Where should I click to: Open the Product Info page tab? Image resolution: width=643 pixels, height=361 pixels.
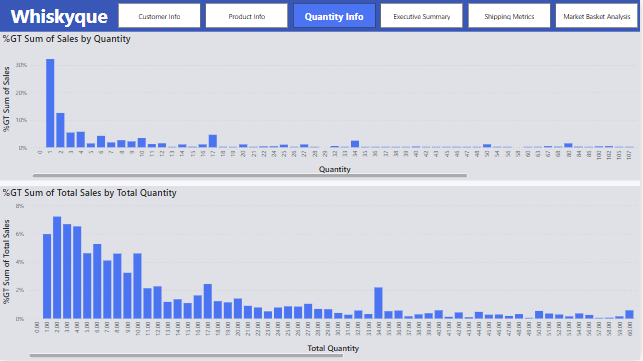(x=246, y=16)
